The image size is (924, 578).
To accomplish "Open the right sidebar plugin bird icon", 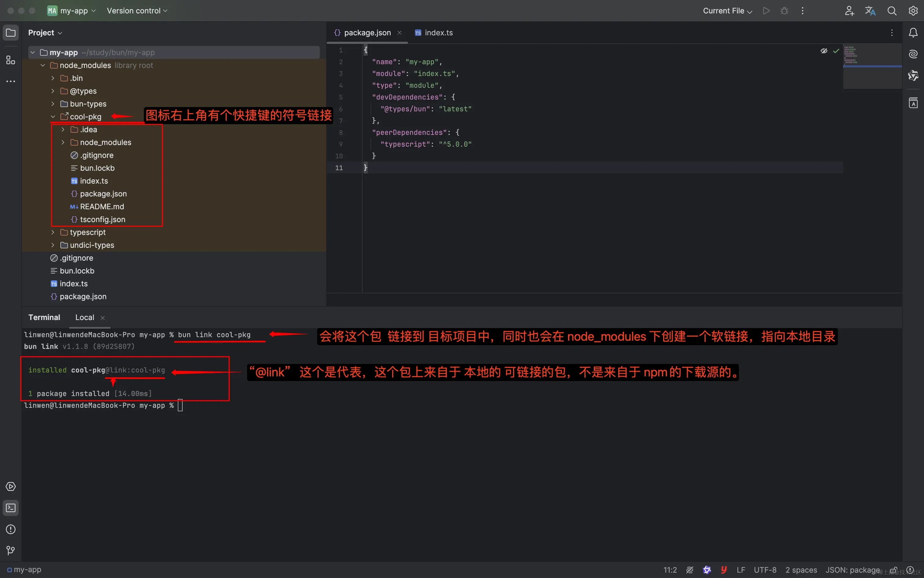I will point(913,75).
